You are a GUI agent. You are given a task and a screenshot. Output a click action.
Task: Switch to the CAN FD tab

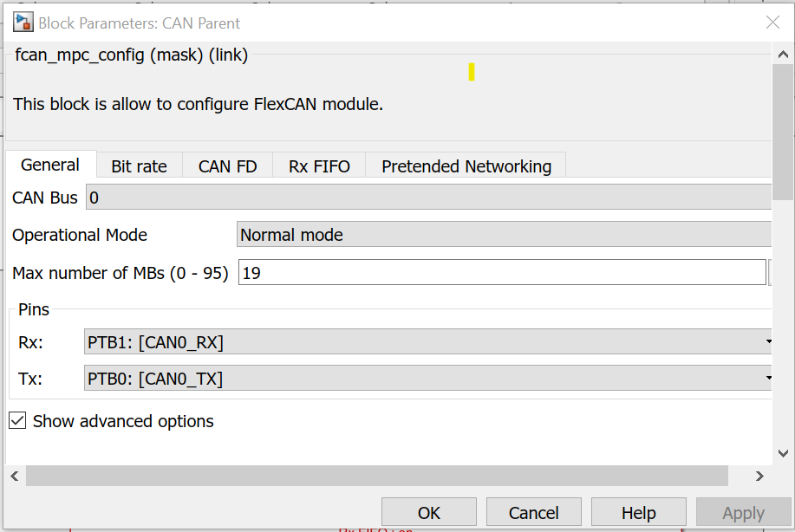point(227,166)
